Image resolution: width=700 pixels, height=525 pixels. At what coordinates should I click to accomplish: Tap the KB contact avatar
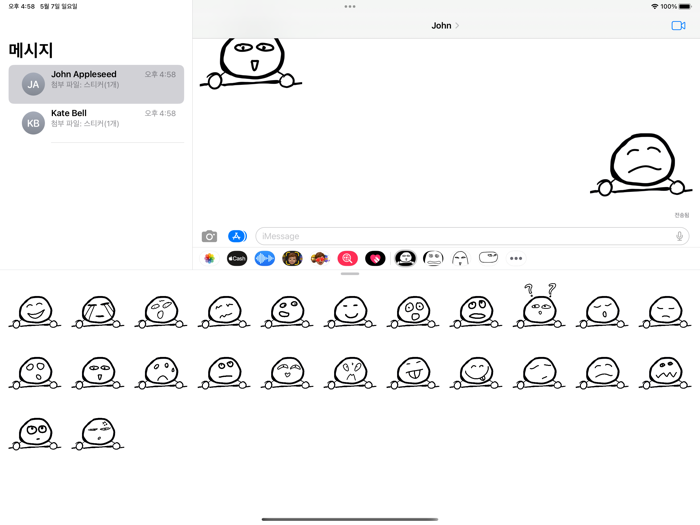tap(33, 123)
